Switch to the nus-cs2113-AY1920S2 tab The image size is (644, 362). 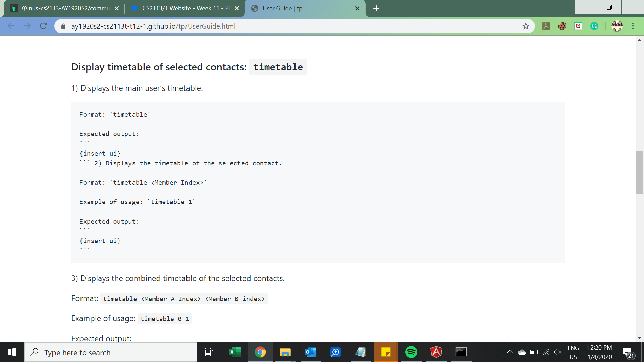(x=65, y=8)
